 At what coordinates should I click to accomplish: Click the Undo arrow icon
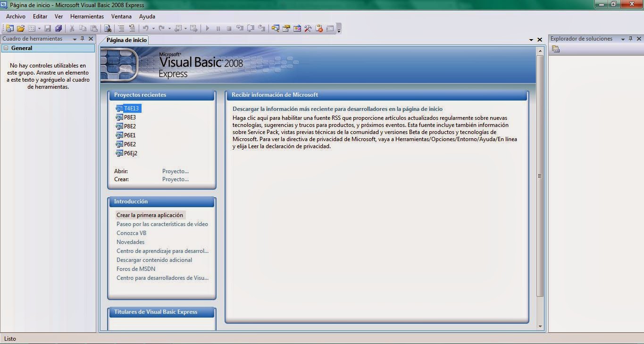(146, 28)
